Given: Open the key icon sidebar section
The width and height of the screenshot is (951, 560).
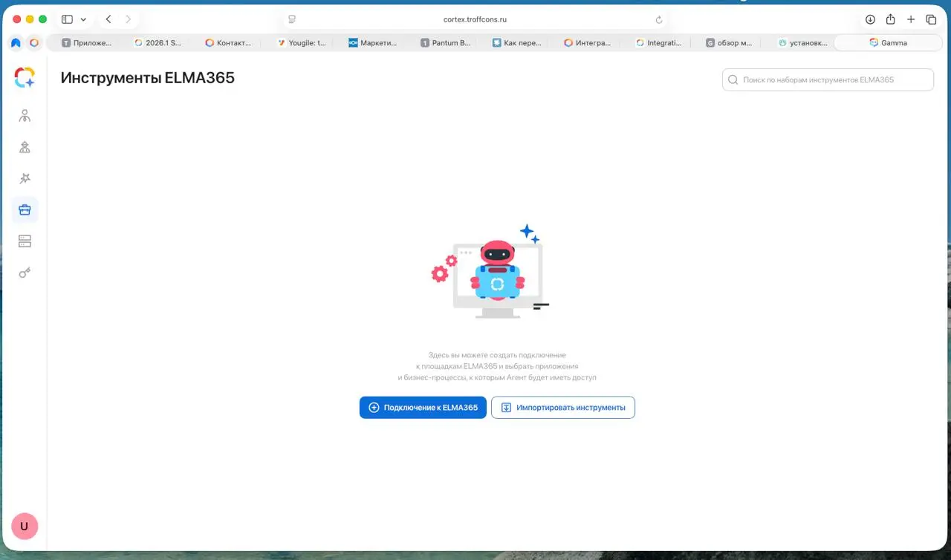Looking at the screenshot, I should tap(25, 273).
